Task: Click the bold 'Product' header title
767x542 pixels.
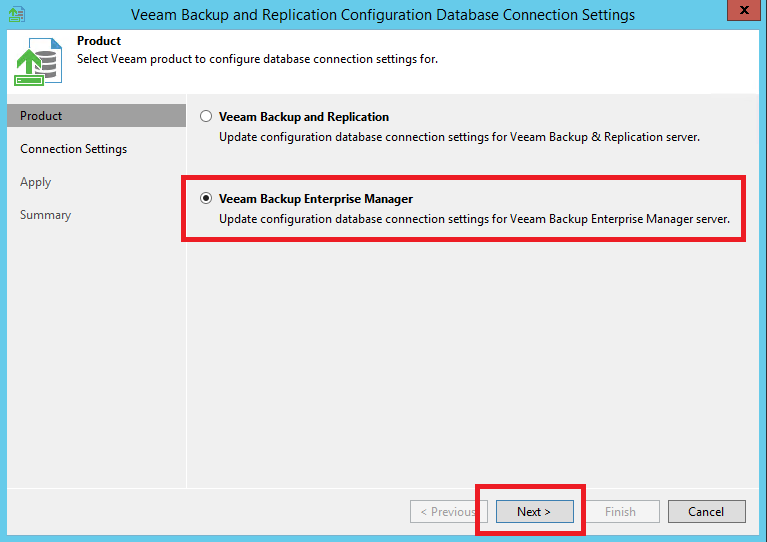Action: [99, 41]
